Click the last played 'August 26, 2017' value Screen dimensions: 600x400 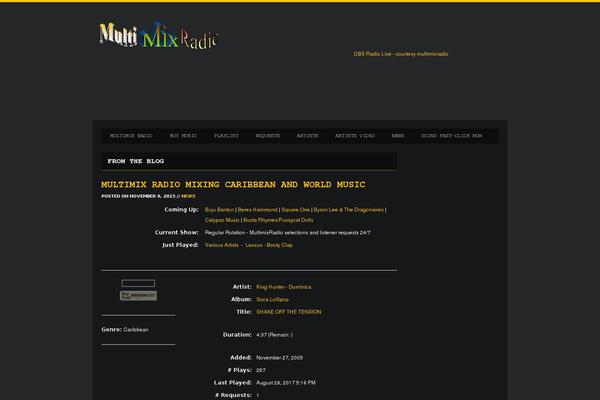[286, 382]
